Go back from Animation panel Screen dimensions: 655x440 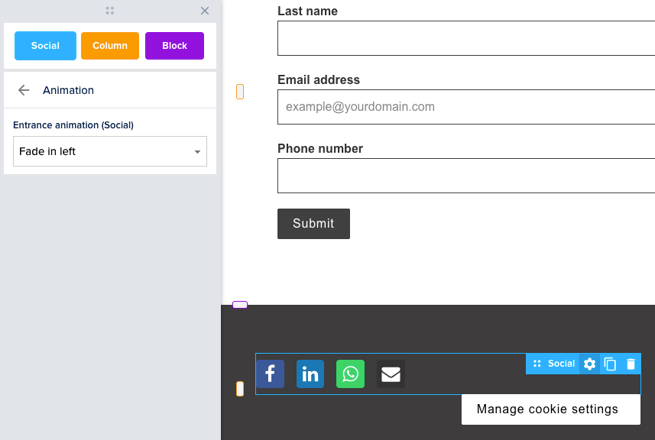pyautogui.click(x=24, y=90)
